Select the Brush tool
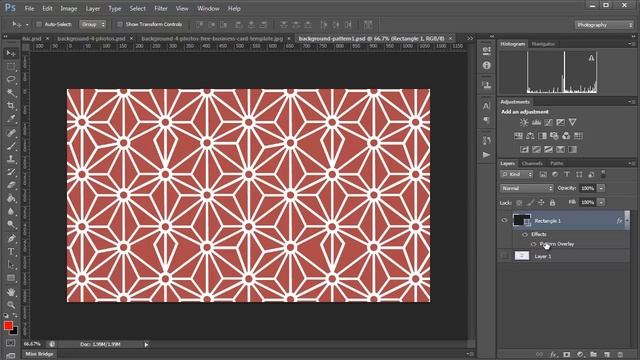640x360 pixels. click(11, 146)
